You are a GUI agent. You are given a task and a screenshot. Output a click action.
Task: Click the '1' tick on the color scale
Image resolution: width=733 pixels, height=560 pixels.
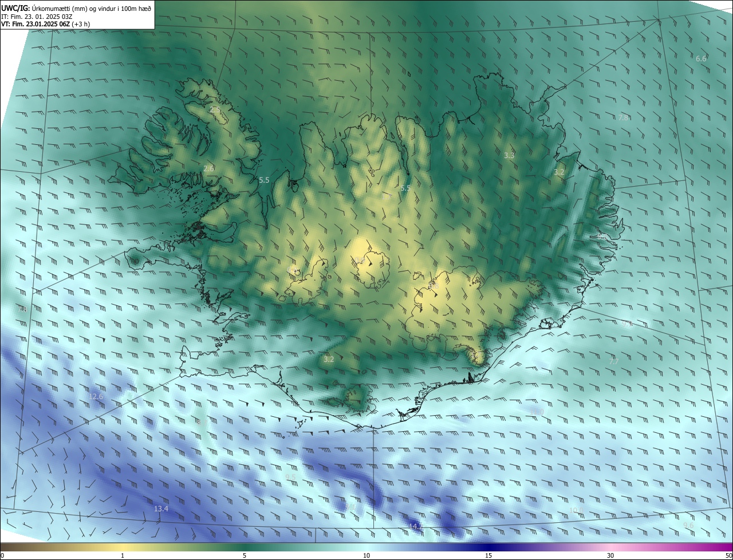coord(123,555)
